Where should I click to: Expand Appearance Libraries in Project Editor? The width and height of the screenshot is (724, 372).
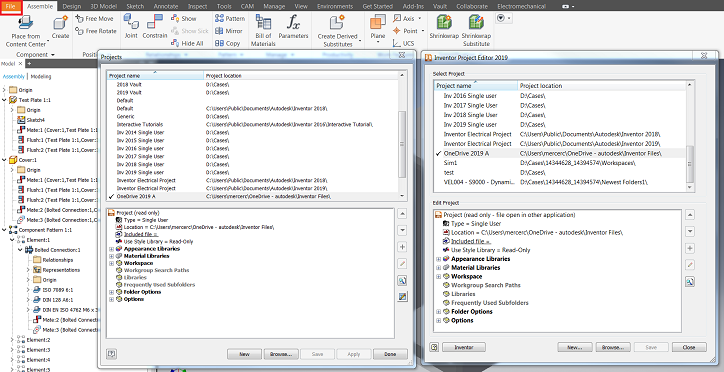(439, 259)
